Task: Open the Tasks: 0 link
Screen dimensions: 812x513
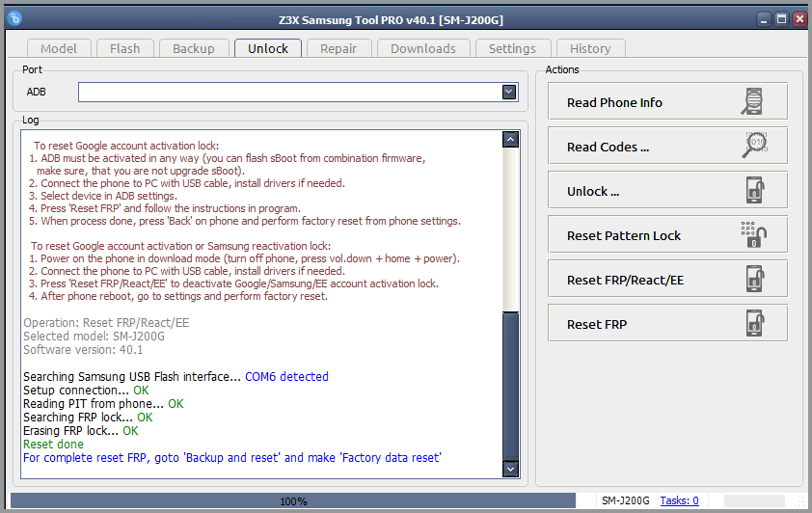Action: 679,500
